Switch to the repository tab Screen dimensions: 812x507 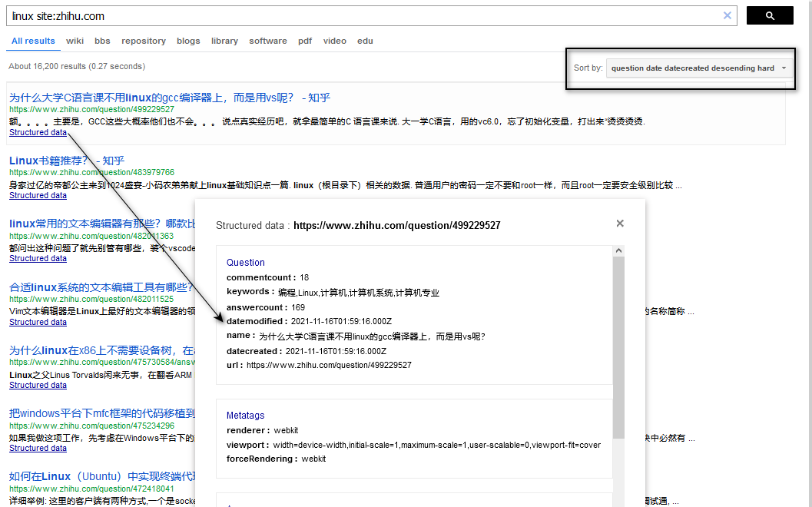[x=144, y=41]
